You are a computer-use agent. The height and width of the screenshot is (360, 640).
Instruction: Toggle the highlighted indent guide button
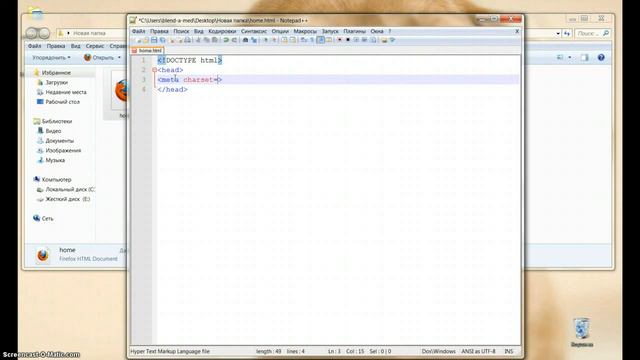320,40
